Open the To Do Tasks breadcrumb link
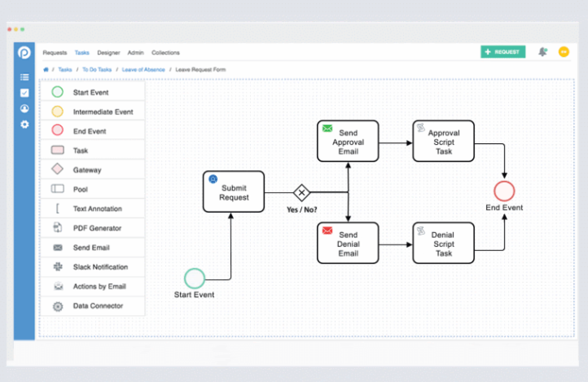Image resolution: width=588 pixels, height=382 pixels. (x=97, y=70)
